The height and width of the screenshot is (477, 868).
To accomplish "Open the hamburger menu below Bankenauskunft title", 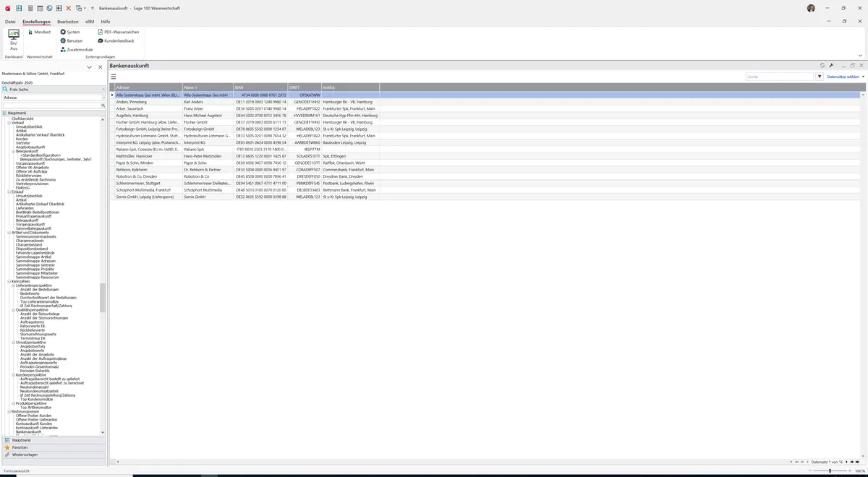I will click(114, 76).
